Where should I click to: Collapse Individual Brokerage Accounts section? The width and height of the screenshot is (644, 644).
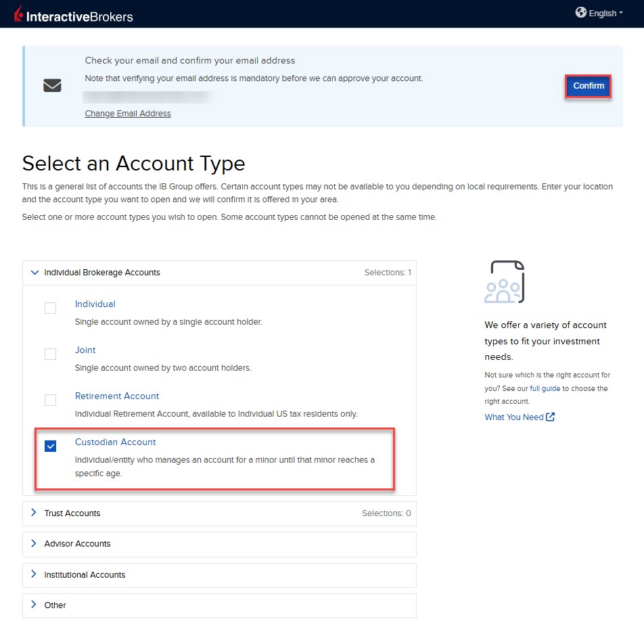(x=219, y=273)
